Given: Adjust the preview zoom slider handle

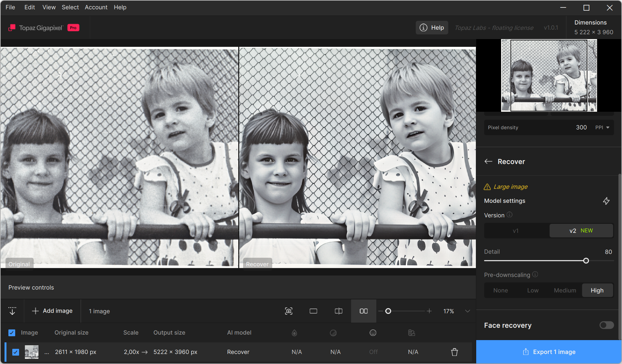Looking at the screenshot, I should coord(388,311).
